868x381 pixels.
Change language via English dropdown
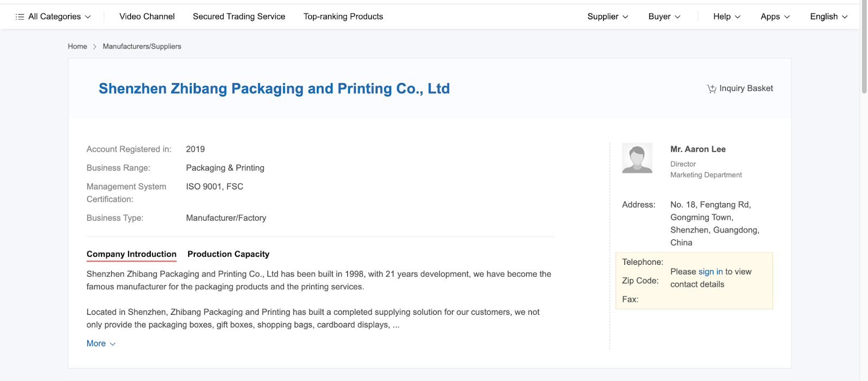[x=828, y=17]
